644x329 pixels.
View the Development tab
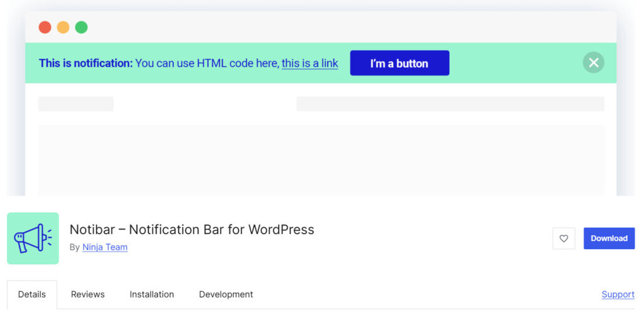(226, 294)
